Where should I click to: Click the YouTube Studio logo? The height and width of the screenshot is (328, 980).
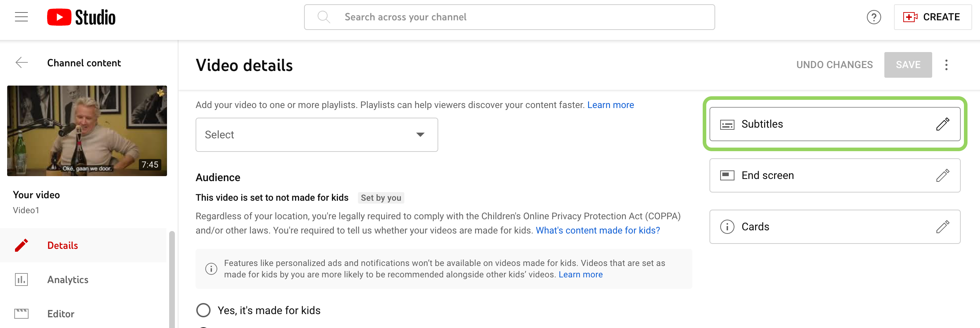[81, 17]
